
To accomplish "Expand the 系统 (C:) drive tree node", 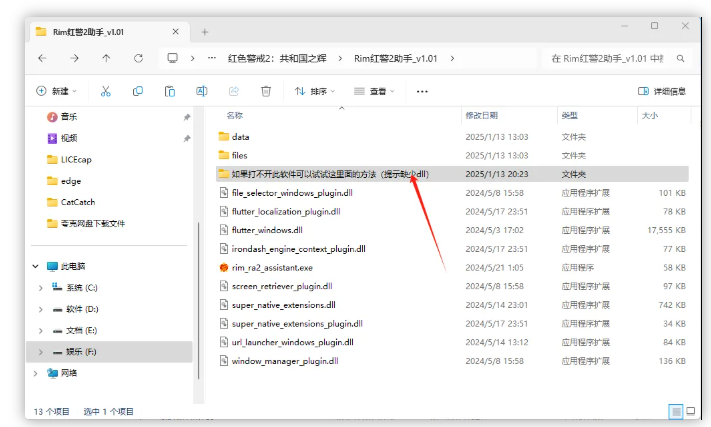I will (40, 288).
